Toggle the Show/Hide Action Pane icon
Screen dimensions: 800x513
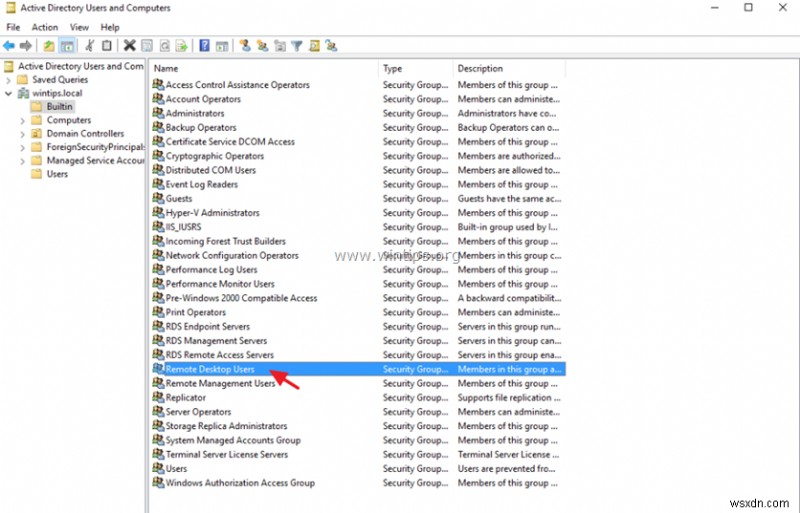click(x=221, y=46)
